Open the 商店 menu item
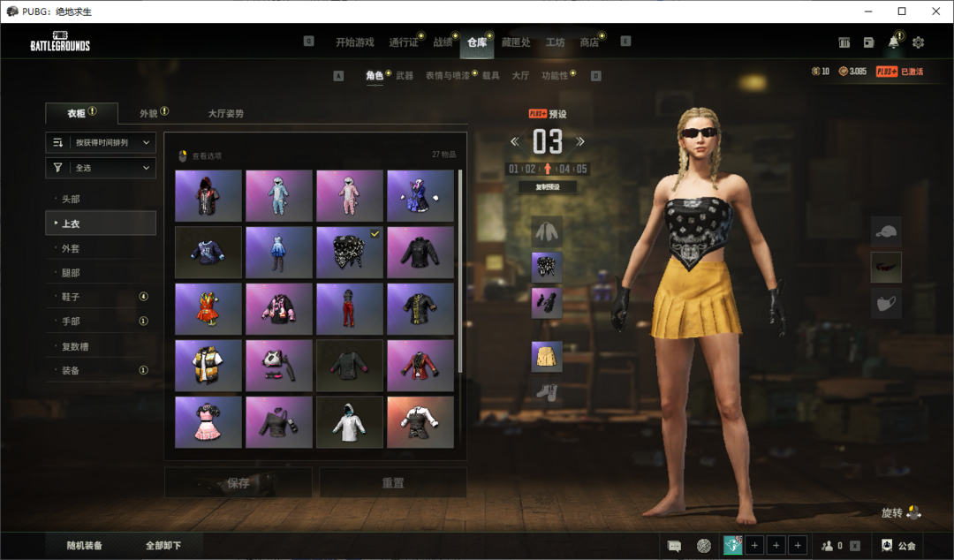Viewport: 954px width, 560px height. [x=589, y=42]
